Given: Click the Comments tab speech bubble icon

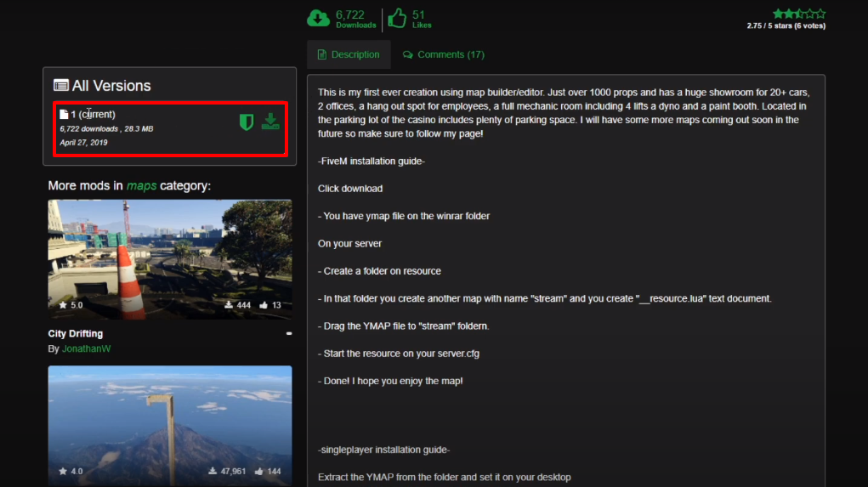Looking at the screenshot, I should click(407, 54).
